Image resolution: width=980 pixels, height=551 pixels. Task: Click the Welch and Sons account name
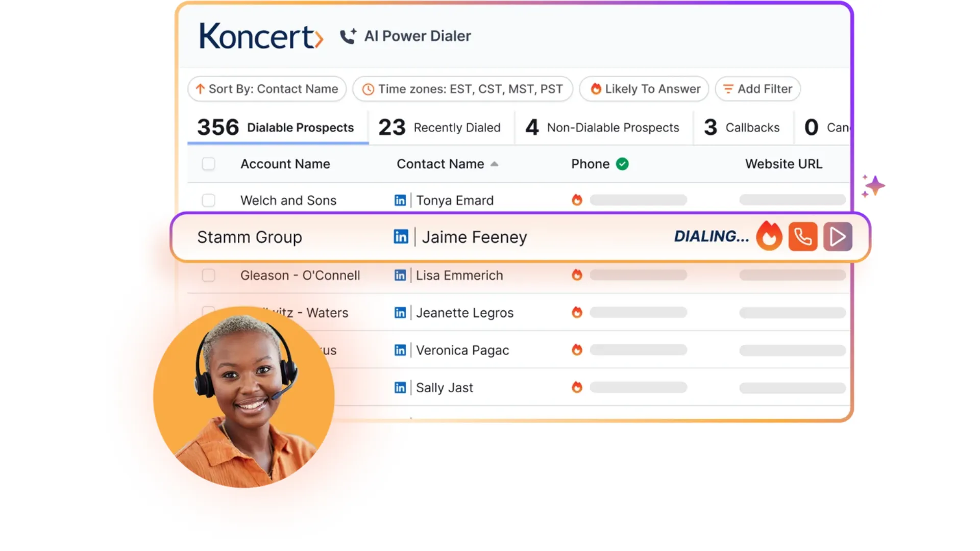click(288, 201)
